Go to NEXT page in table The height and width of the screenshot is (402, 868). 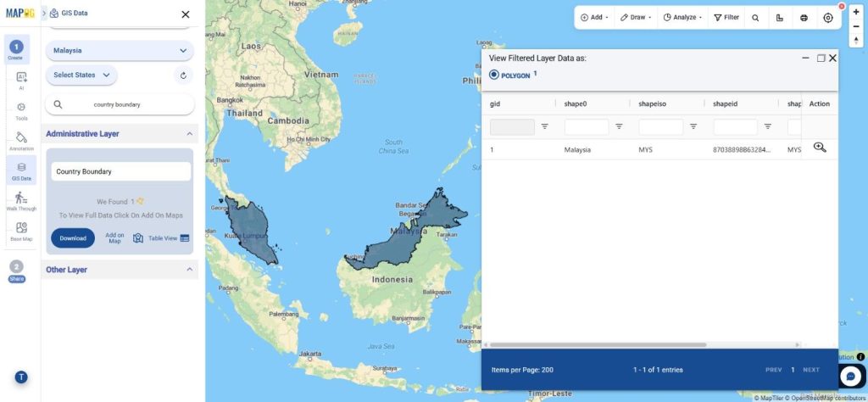[x=811, y=370]
